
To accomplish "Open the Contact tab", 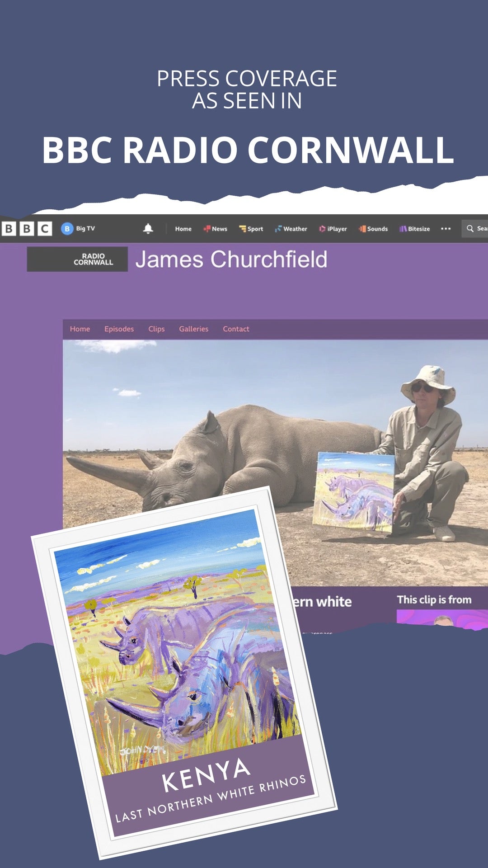I will tap(236, 329).
